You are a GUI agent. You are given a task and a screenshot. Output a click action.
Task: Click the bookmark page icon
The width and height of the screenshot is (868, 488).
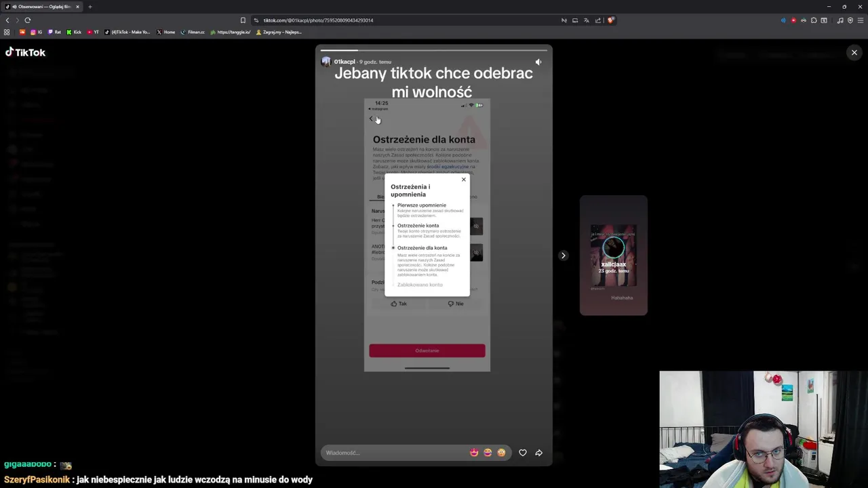(243, 20)
